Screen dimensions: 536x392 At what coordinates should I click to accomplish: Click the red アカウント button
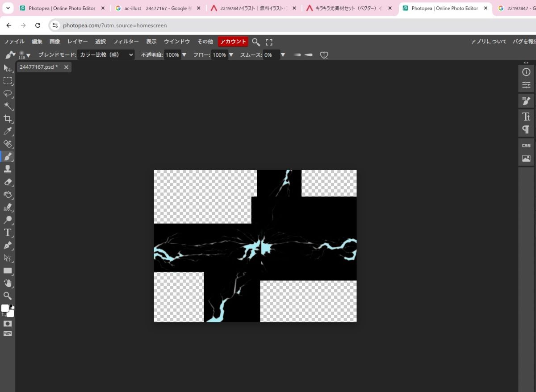233,42
